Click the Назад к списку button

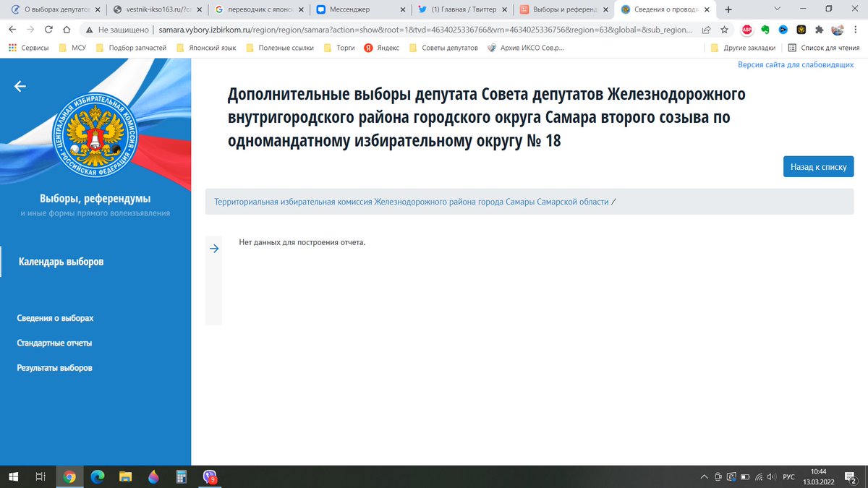pyautogui.click(x=818, y=166)
